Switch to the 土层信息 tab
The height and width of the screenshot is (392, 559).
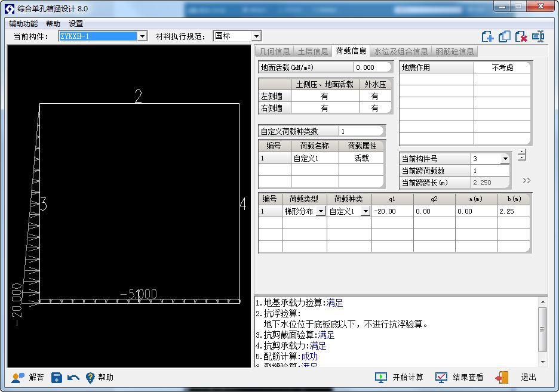point(313,51)
